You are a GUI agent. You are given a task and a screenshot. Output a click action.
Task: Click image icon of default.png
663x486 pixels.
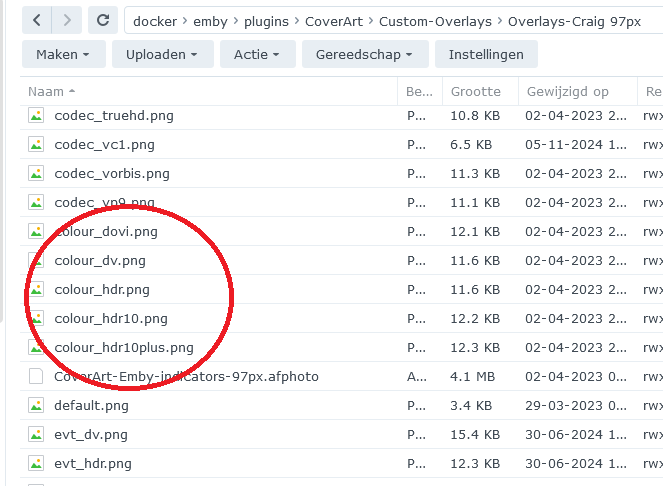click(x=36, y=405)
